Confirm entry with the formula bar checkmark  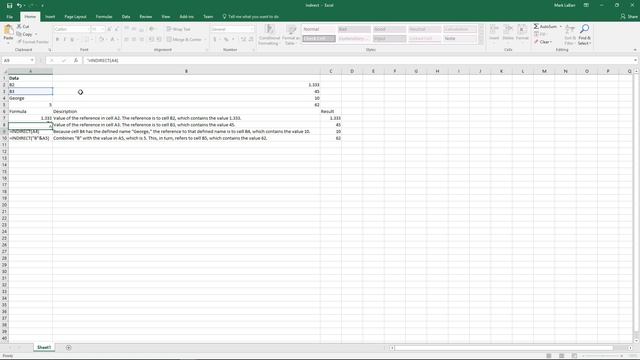pos(64,60)
